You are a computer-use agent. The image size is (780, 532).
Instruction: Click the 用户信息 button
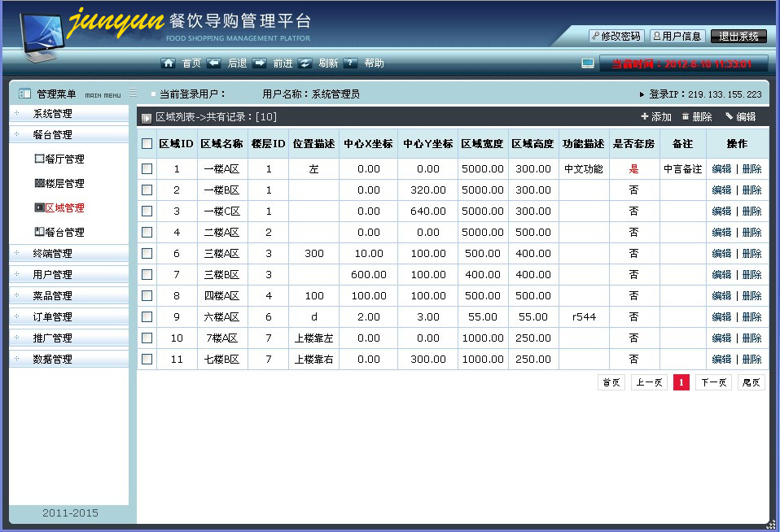pos(677,36)
